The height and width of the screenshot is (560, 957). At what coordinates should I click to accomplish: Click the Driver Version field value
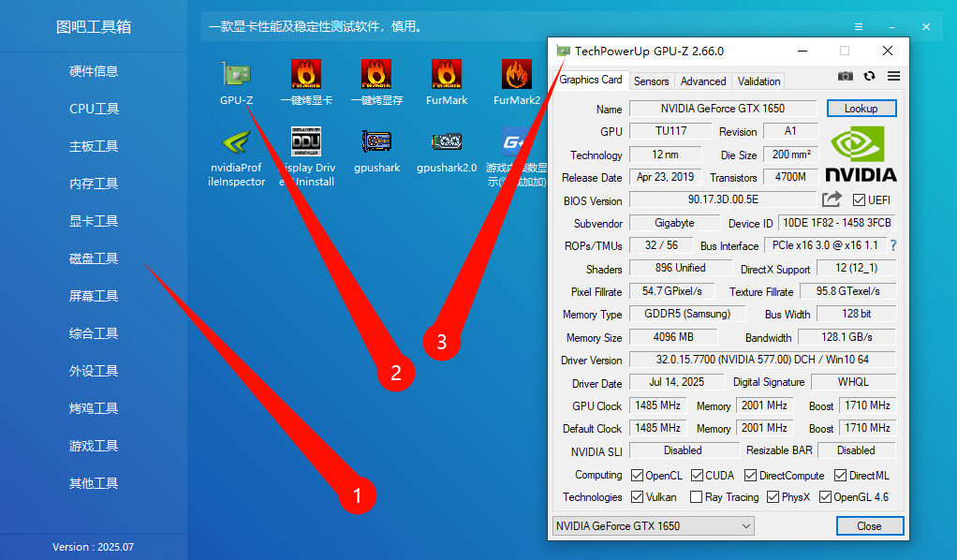762,360
